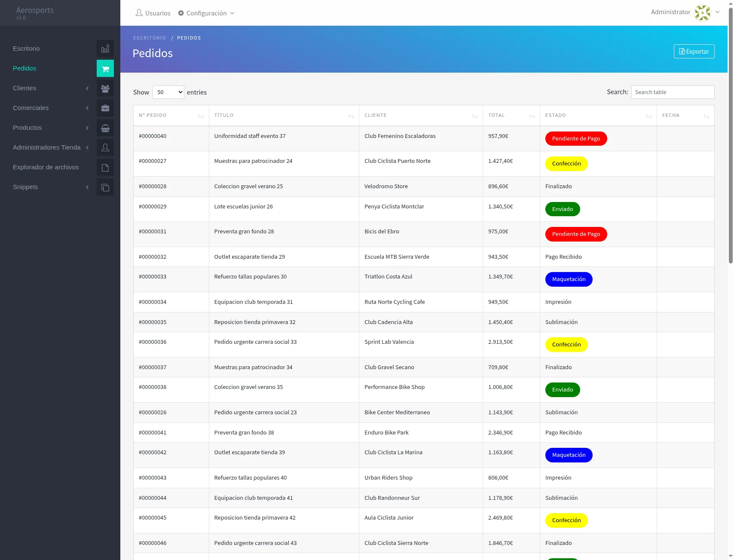Focus the Search table input field
The image size is (734, 560).
[x=673, y=92]
